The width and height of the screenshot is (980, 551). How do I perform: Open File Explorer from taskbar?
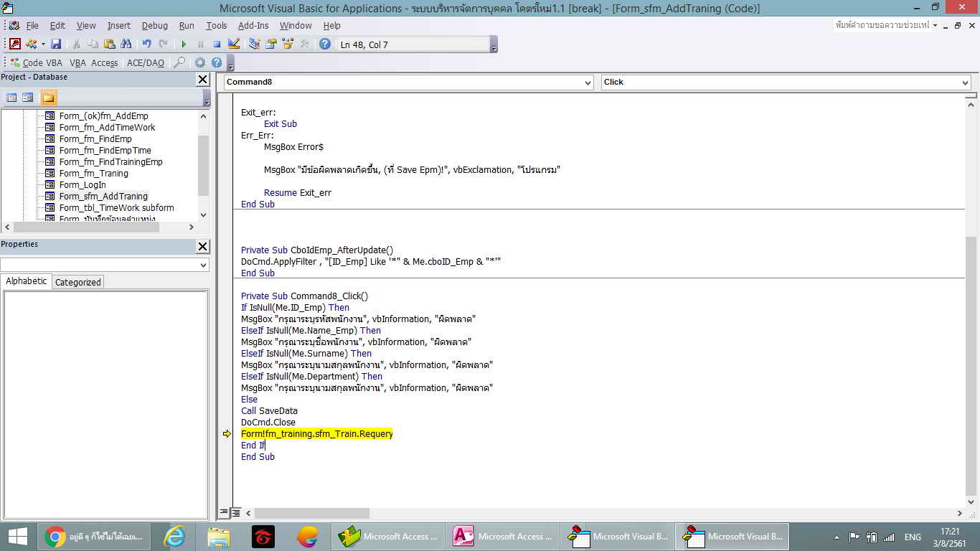[218, 537]
